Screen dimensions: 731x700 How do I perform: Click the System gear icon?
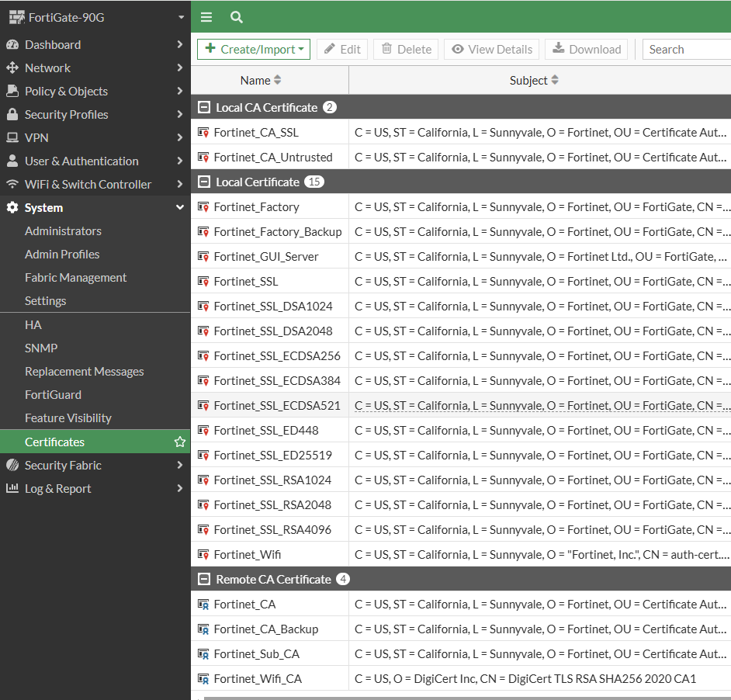pos(12,207)
